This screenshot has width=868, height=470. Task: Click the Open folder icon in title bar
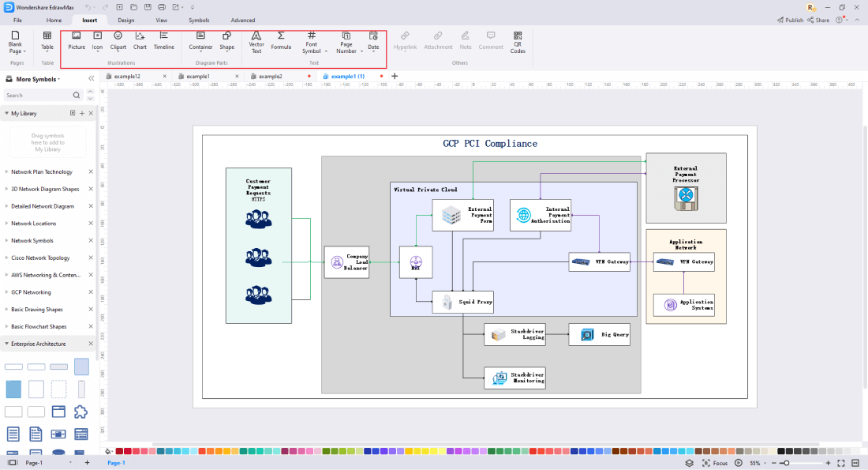coord(133,7)
